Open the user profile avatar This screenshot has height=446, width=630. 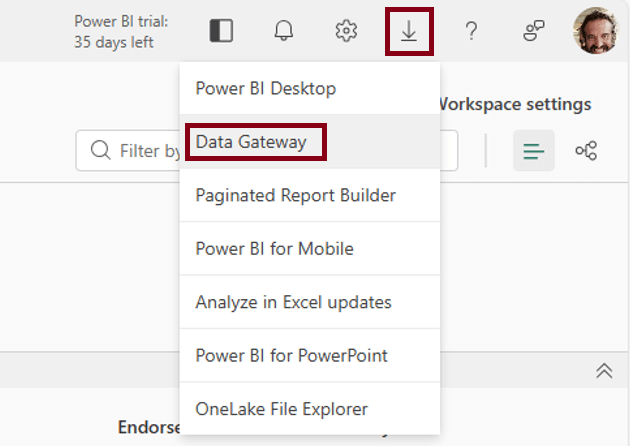596,31
